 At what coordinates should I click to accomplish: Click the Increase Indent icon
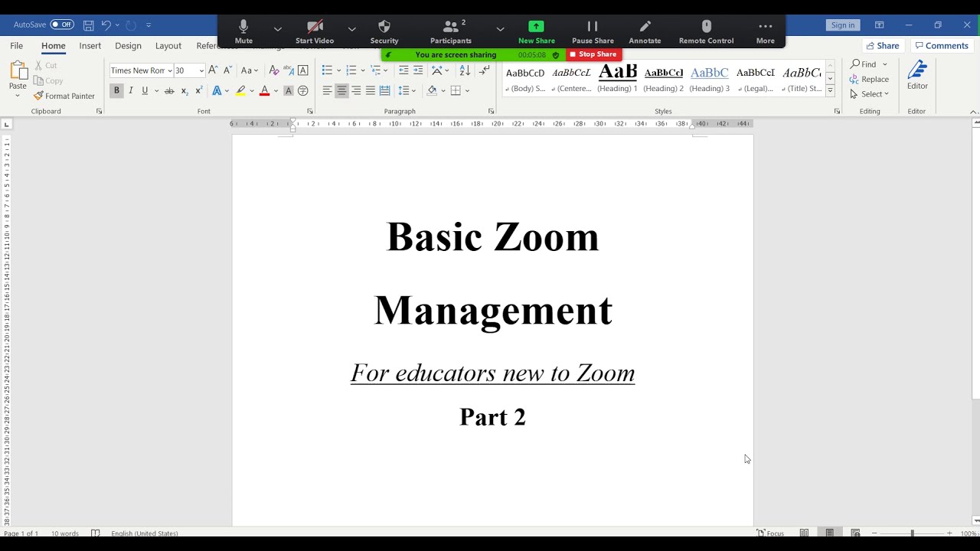point(418,70)
